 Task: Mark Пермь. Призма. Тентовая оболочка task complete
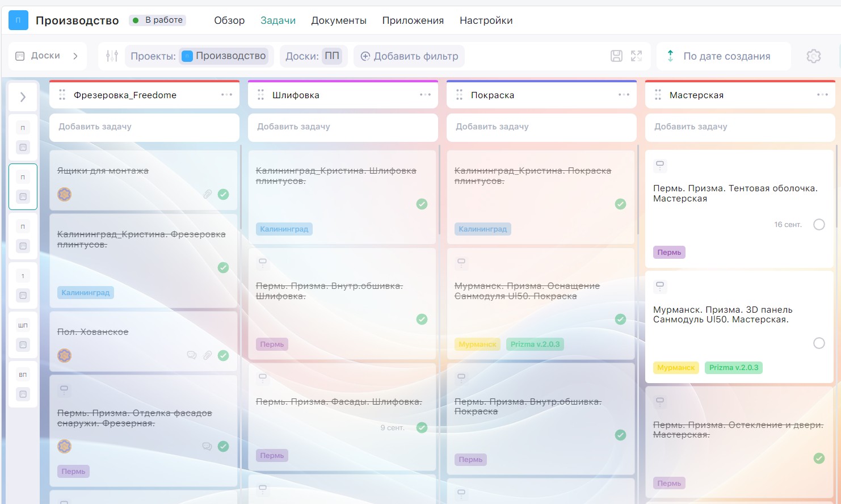819,224
